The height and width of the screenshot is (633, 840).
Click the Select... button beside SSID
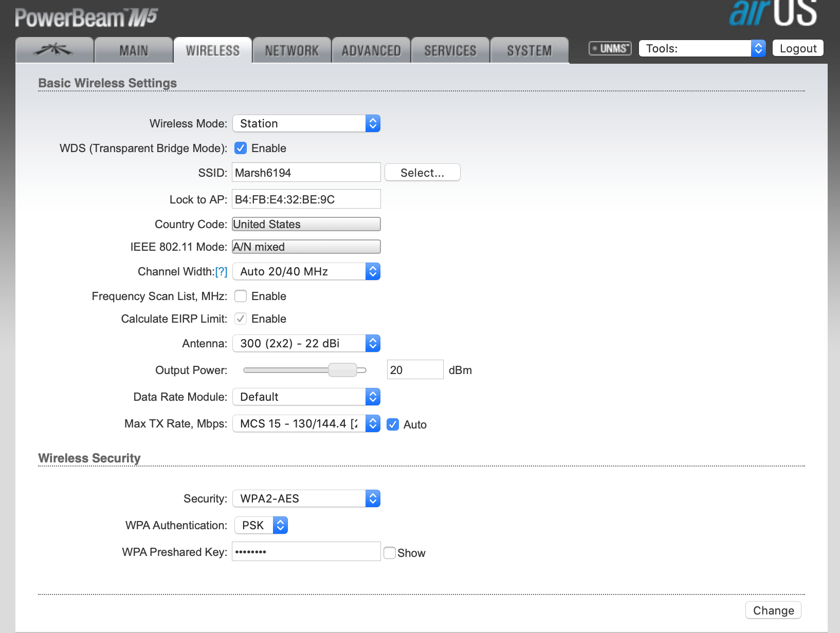[x=422, y=173]
